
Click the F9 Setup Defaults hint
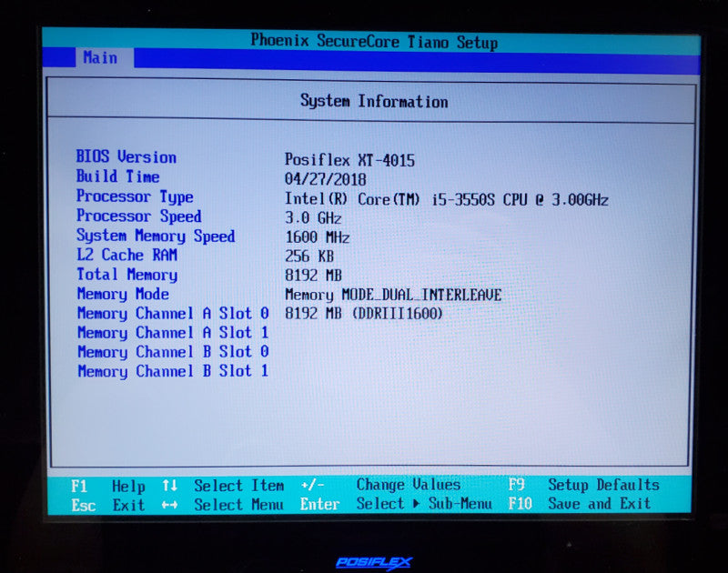coord(583,485)
